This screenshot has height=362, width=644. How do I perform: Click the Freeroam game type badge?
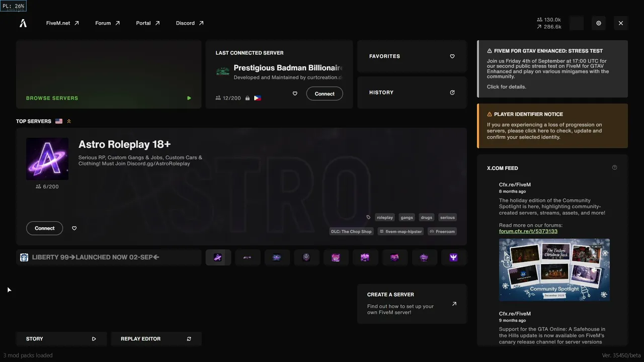coord(442,232)
